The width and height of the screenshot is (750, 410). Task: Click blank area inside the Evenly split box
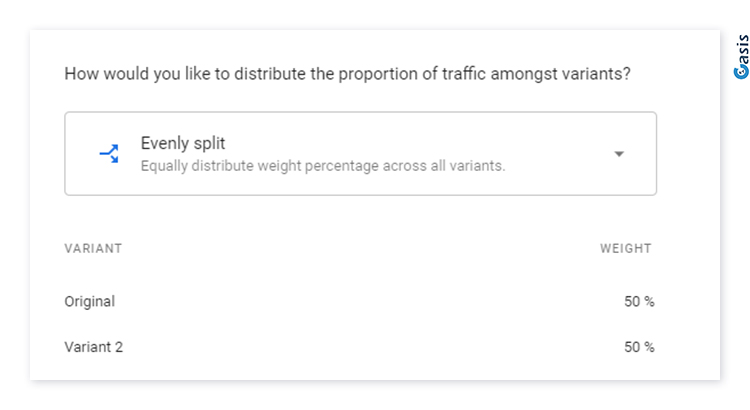click(x=550, y=154)
